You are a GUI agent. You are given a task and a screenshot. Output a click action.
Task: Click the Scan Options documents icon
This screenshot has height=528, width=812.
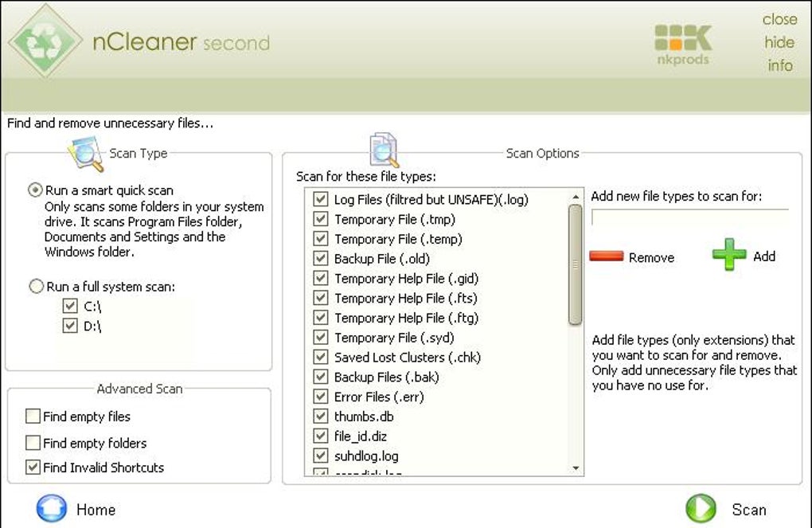pyautogui.click(x=384, y=151)
